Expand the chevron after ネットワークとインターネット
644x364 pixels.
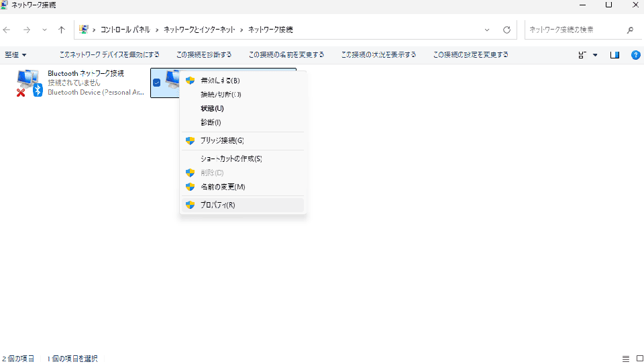click(241, 30)
